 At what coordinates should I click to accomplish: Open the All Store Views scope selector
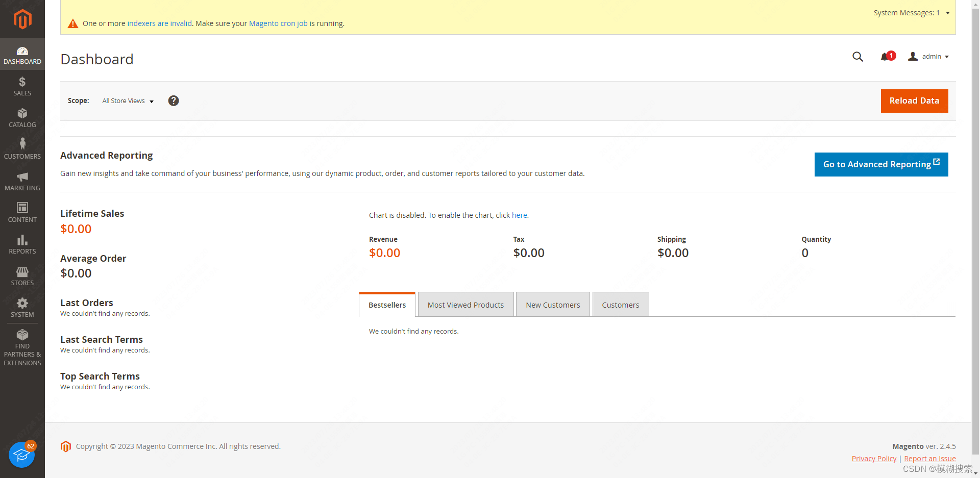pos(128,101)
